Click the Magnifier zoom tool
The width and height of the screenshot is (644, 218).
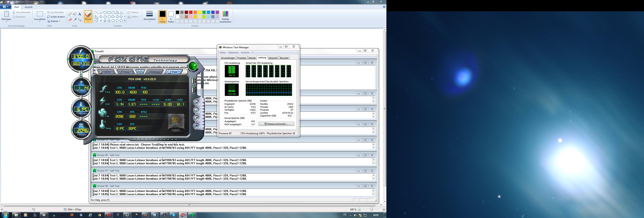tap(80, 20)
